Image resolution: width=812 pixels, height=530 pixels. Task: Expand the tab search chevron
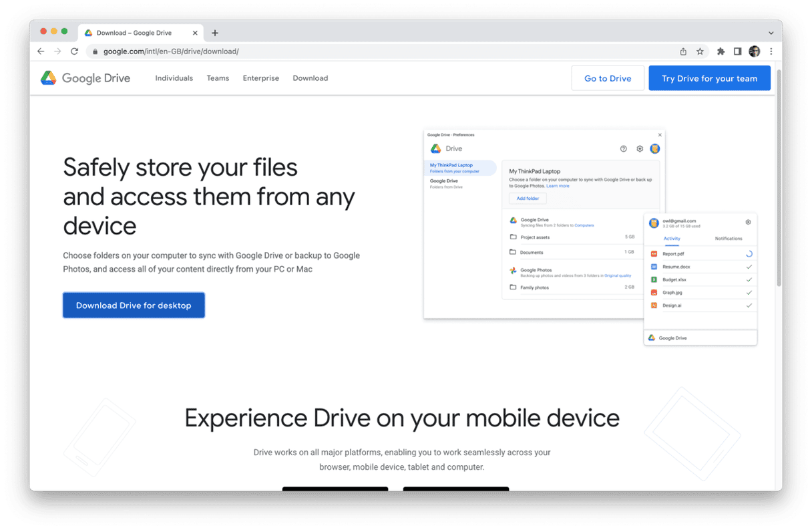[x=771, y=33]
